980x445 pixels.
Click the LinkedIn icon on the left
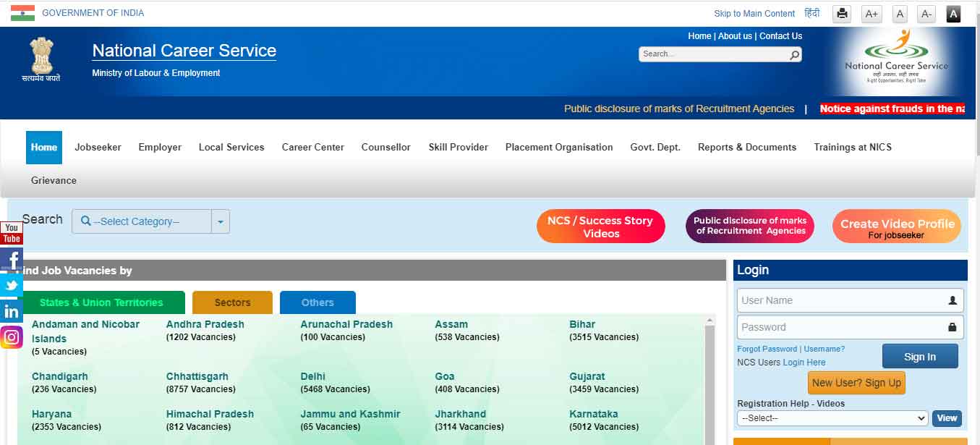pos(11,310)
